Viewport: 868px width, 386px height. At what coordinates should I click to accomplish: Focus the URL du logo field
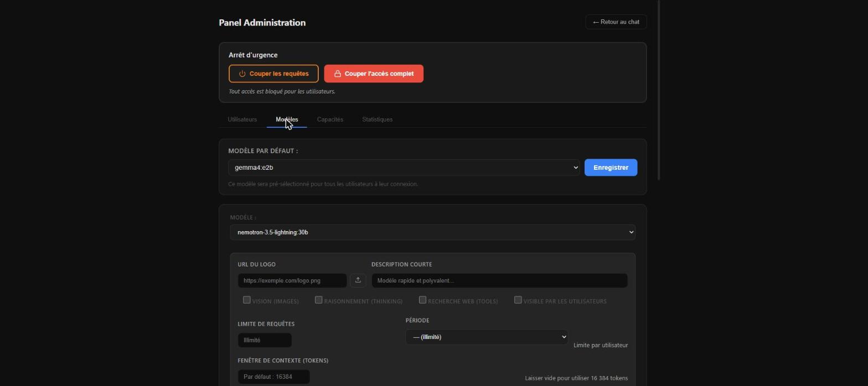[x=292, y=280]
